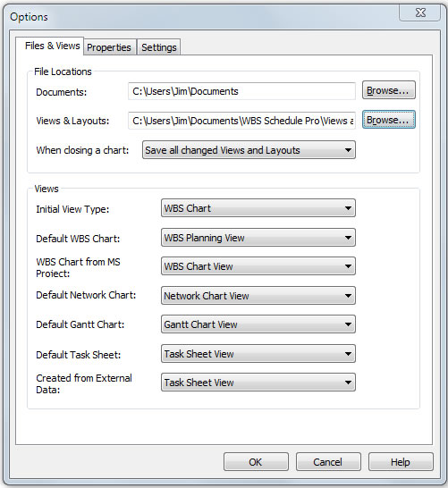This screenshot has width=448, height=488.
Task: Expand WBS Chart from MS Project dropdown
Action: point(258,266)
